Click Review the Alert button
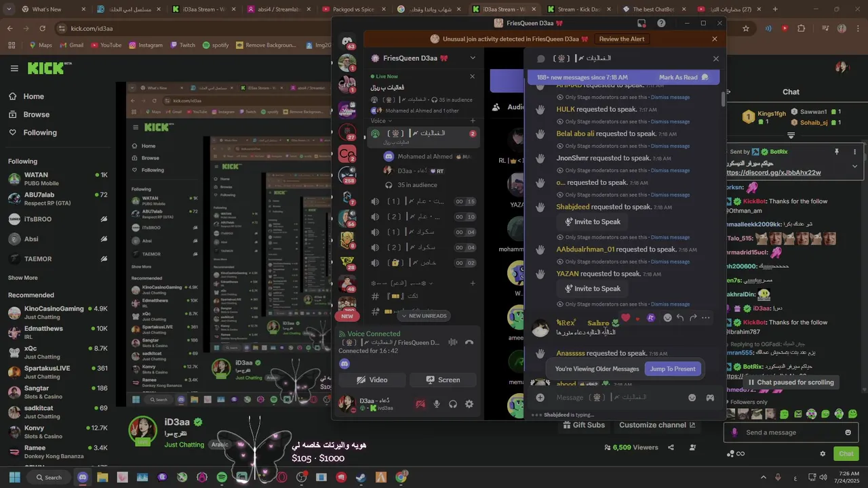 coord(622,39)
